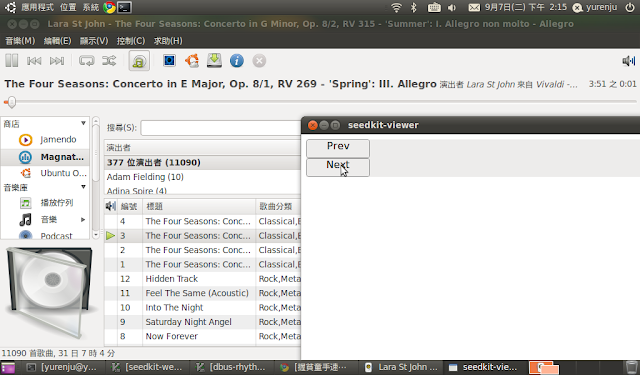The width and height of the screenshot is (640, 375).
Task: Open the 求助(H) menu
Action: pos(168,41)
